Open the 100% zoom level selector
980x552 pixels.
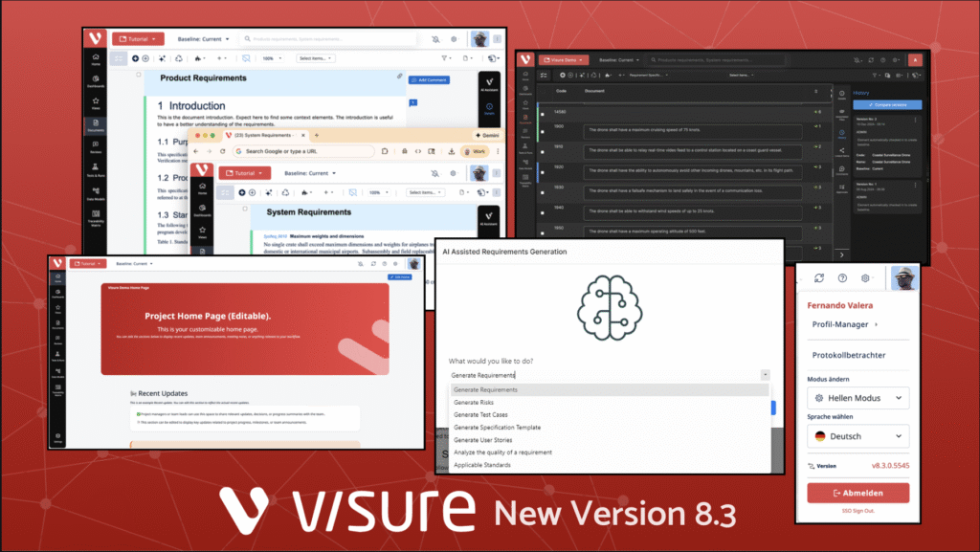[x=272, y=58]
